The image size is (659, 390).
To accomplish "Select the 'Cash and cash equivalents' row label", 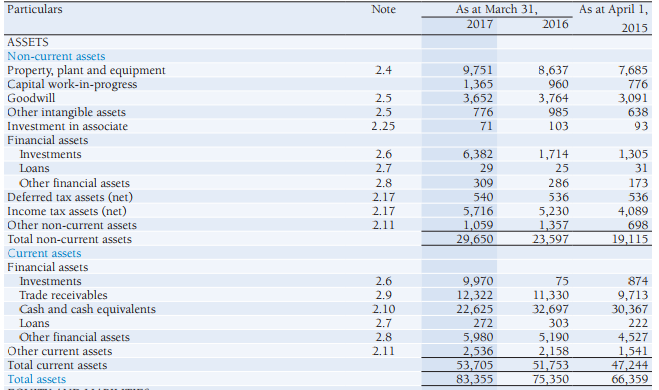I will click(87, 309).
